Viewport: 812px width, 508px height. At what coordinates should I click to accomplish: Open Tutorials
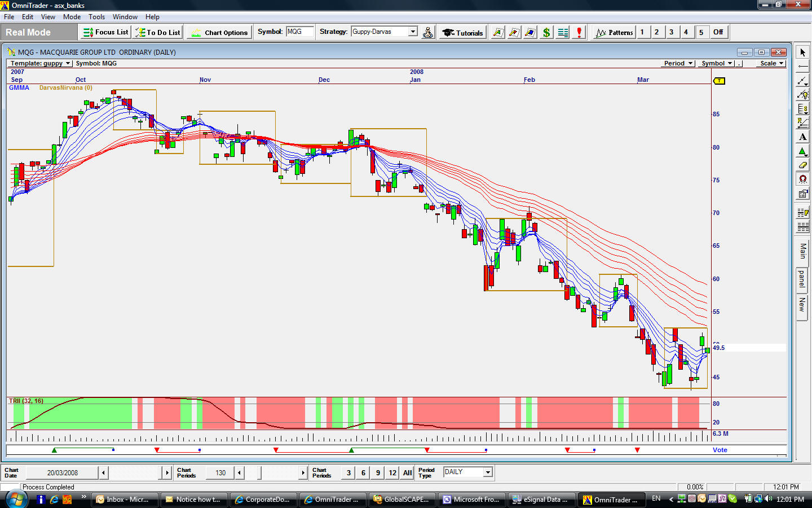click(x=462, y=32)
